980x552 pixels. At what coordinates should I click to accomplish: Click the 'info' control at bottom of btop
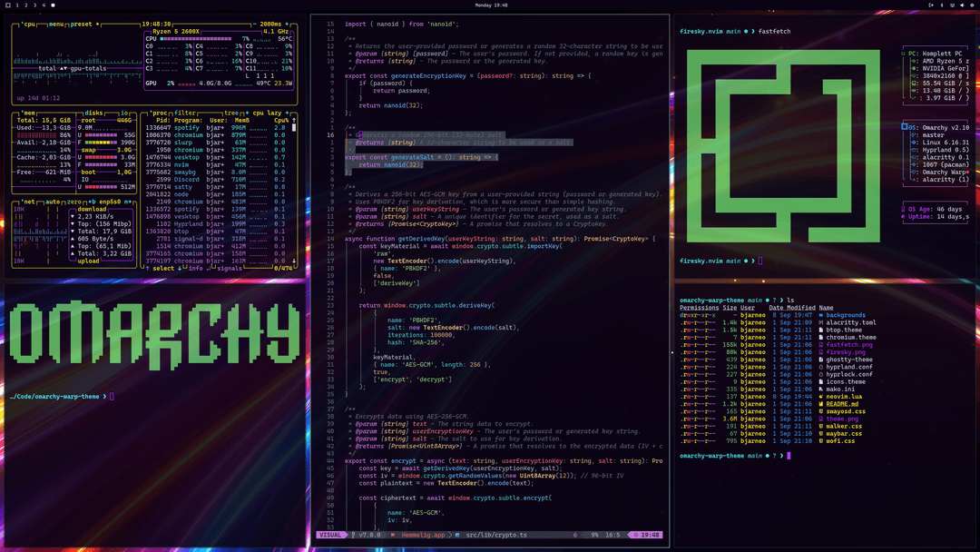[x=196, y=268]
